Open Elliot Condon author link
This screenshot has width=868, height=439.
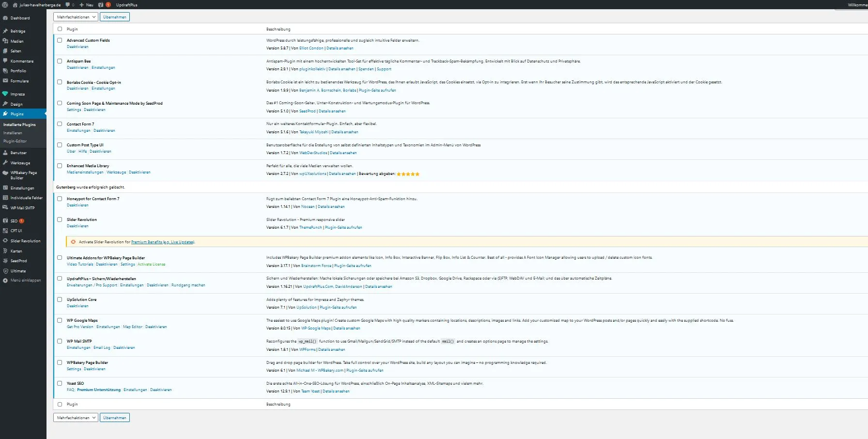[311, 48]
